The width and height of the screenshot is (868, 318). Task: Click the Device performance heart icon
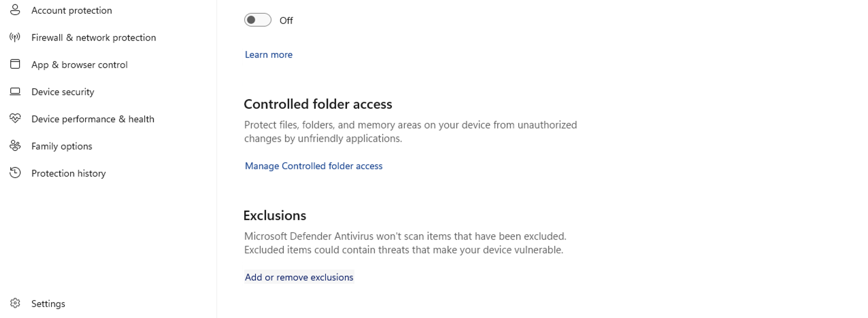click(15, 118)
